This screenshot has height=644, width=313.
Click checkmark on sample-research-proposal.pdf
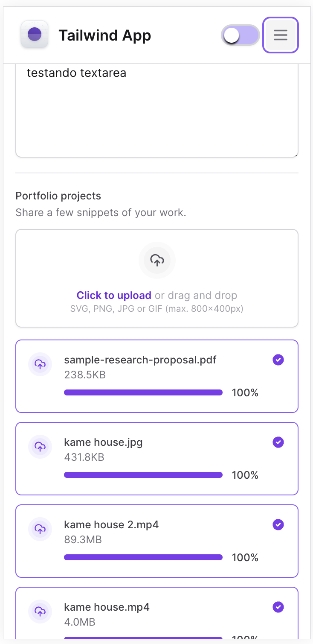pyautogui.click(x=278, y=360)
